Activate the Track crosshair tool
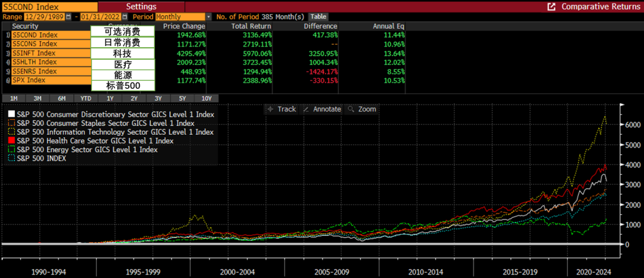This screenshot has width=644, height=278. (281, 109)
